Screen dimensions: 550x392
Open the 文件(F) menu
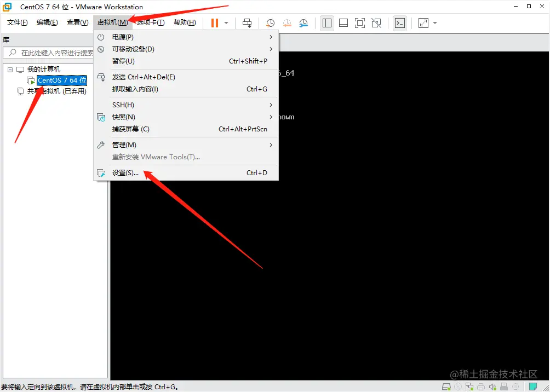click(18, 23)
